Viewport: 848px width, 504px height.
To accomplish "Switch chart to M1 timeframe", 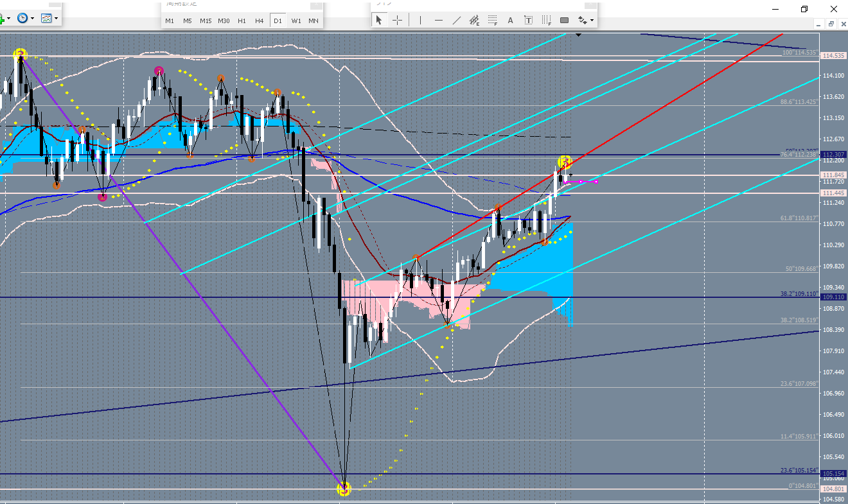I will tap(170, 21).
